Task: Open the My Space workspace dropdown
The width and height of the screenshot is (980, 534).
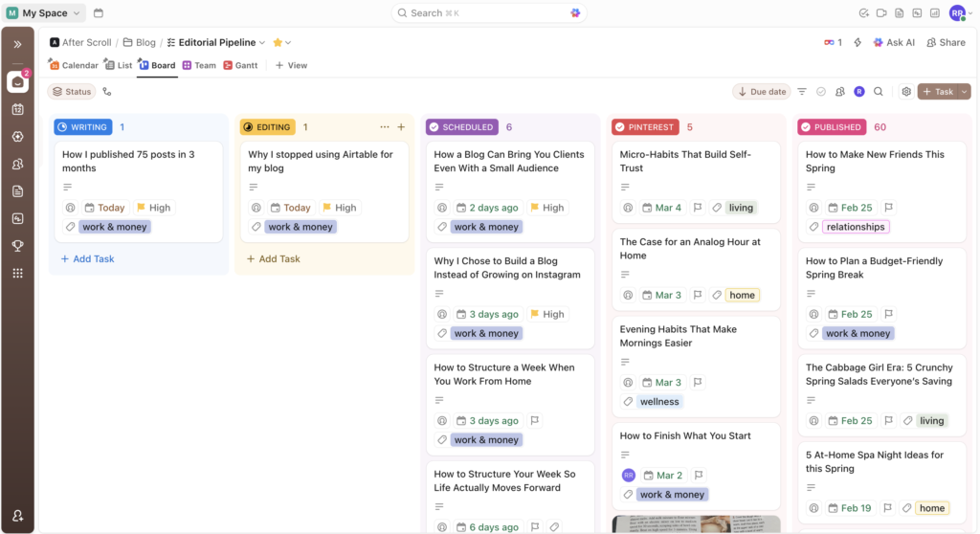Action: click(46, 13)
